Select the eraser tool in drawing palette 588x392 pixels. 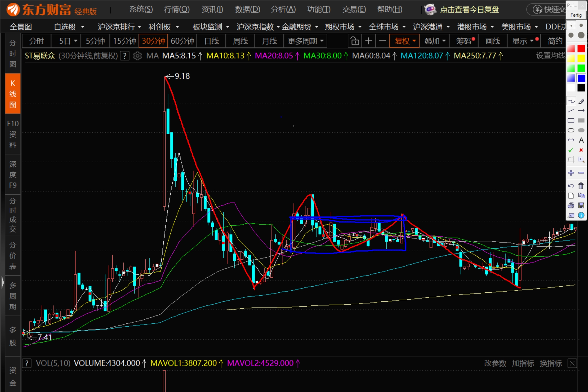pyautogui.click(x=581, y=101)
